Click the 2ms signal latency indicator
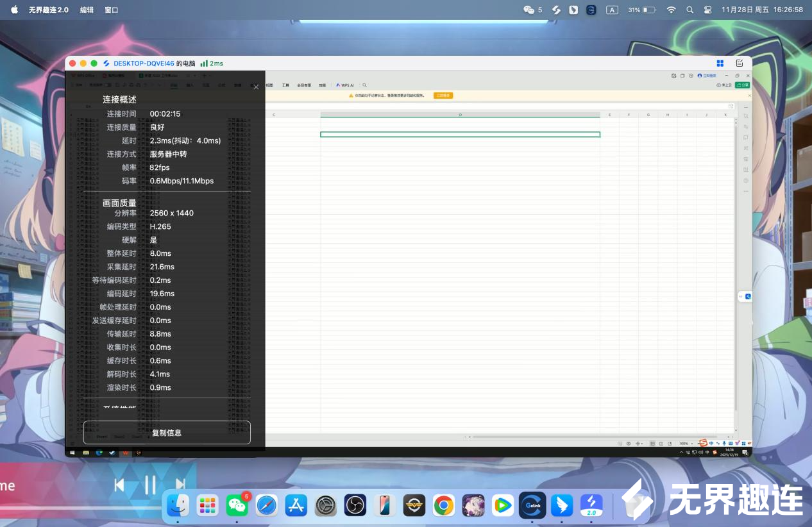Screen dimensions: 812x527 [212, 63]
